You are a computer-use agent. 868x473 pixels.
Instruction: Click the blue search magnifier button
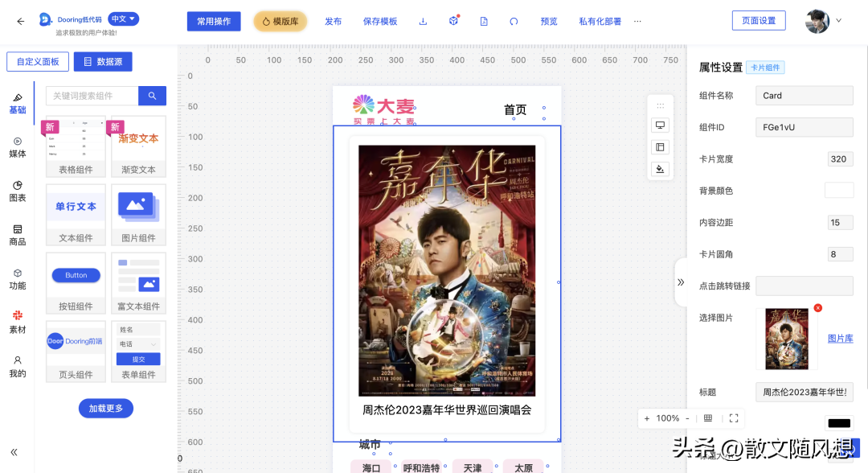point(152,96)
